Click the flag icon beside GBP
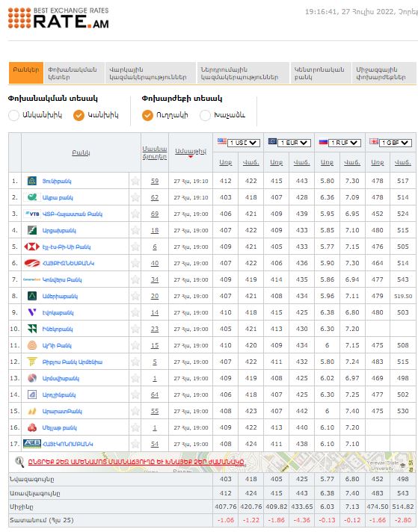Viewport: 418px width, 532px height. pos(374,141)
